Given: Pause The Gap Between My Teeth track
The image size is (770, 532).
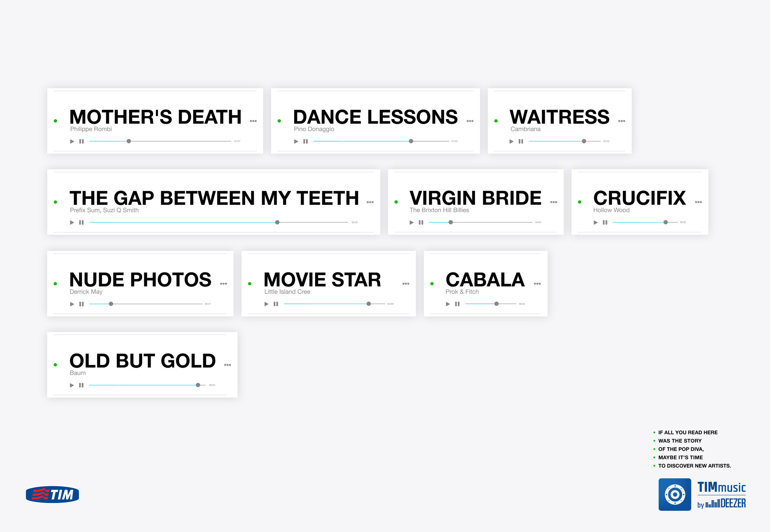Looking at the screenshot, I should tap(81, 222).
